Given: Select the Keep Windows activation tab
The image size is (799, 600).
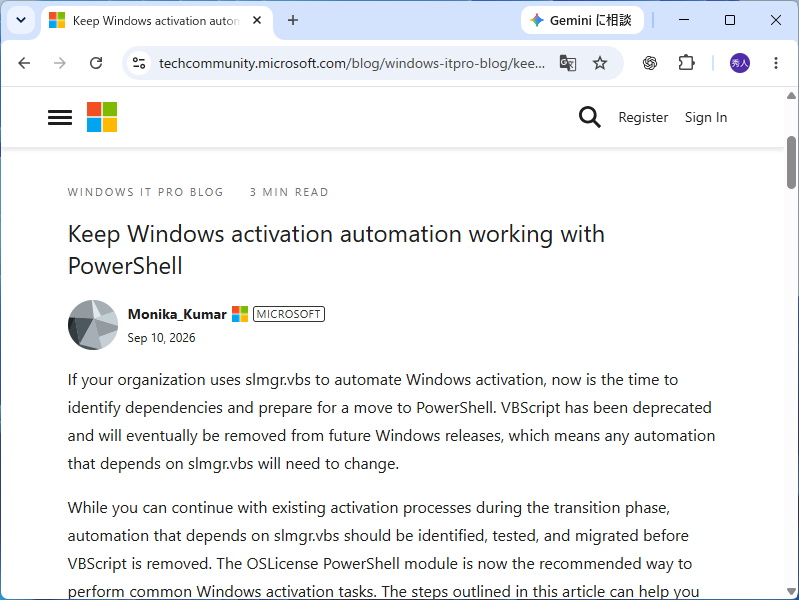Looking at the screenshot, I should [156, 20].
